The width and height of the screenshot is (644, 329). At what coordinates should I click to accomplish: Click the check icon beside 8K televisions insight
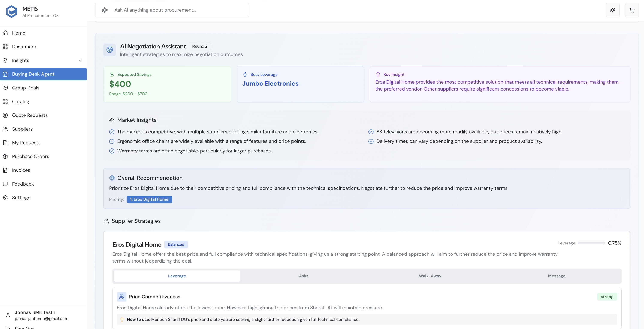coord(371,132)
